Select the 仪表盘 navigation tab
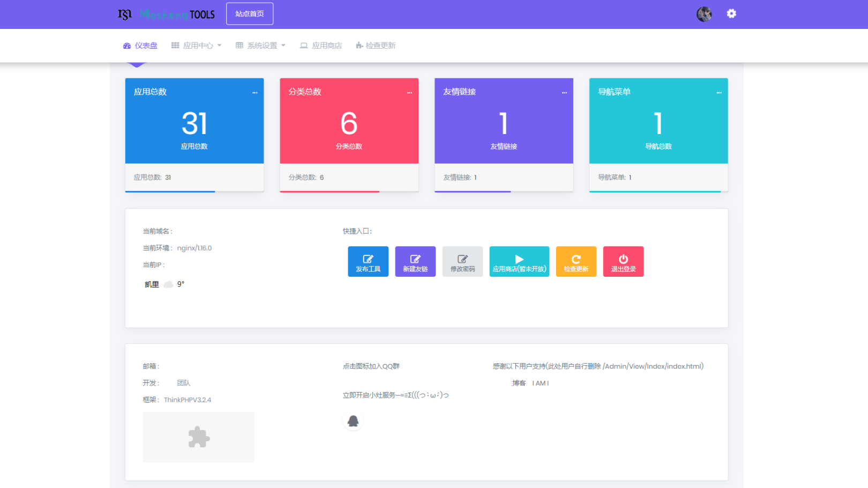 click(x=140, y=46)
